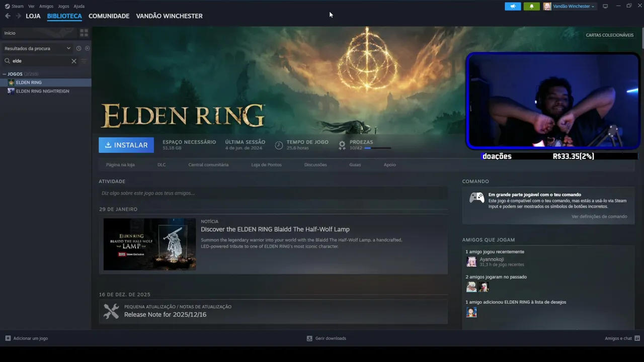This screenshot has width=644, height=362.
Task: Open the Ver menu
Action: pos(31,6)
